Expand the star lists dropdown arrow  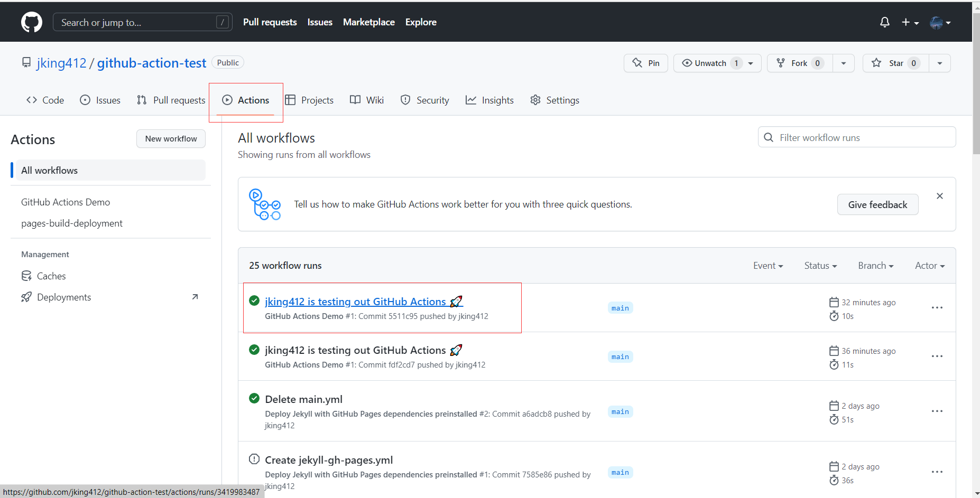point(940,63)
